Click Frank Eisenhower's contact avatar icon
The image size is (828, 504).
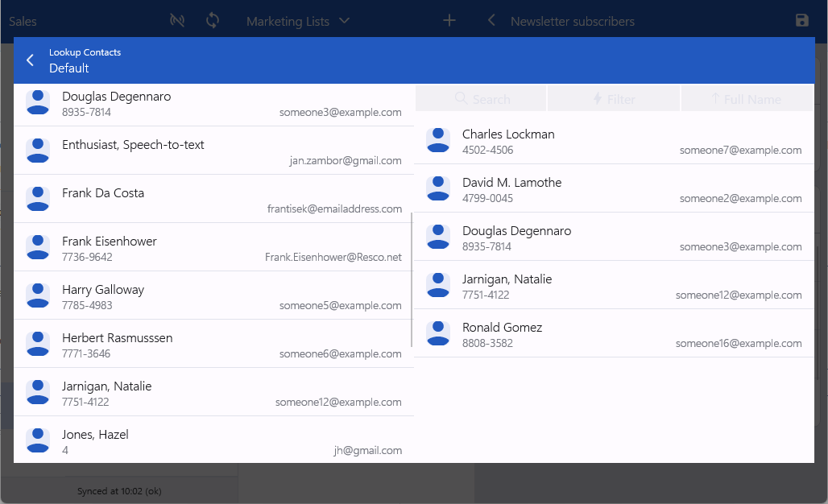tap(38, 247)
